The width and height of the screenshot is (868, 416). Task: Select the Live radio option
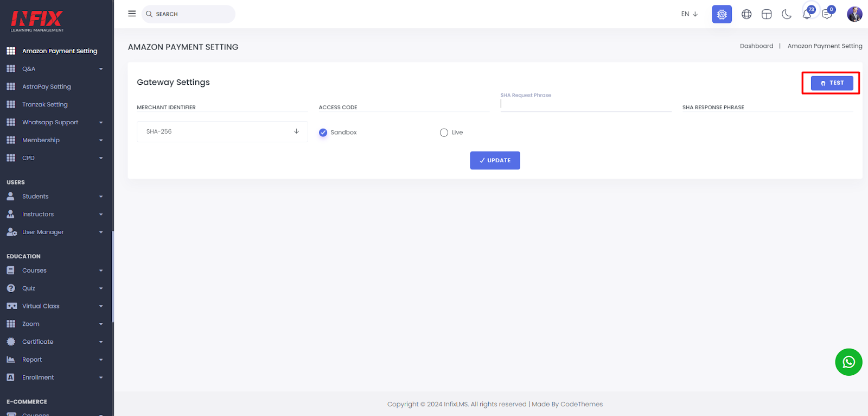click(444, 133)
